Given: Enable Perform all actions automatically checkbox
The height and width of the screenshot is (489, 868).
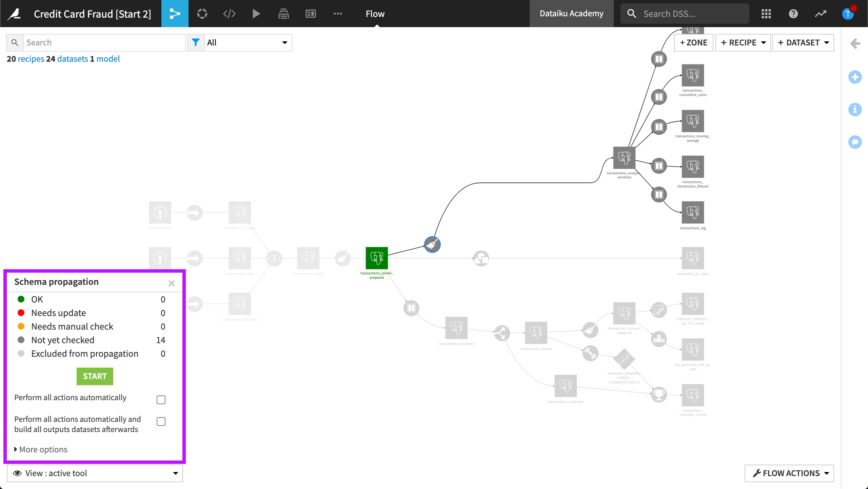Looking at the screenshot, I should pos(161,399).
